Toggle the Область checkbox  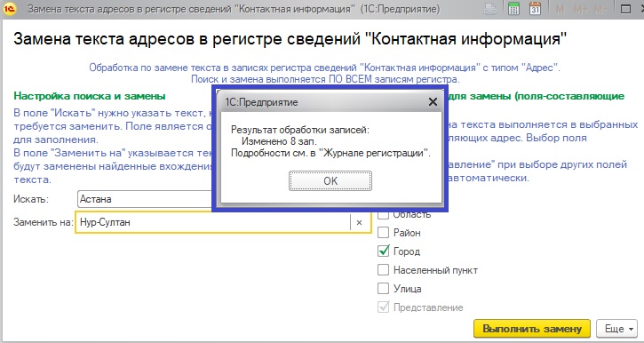click(383, 214)
